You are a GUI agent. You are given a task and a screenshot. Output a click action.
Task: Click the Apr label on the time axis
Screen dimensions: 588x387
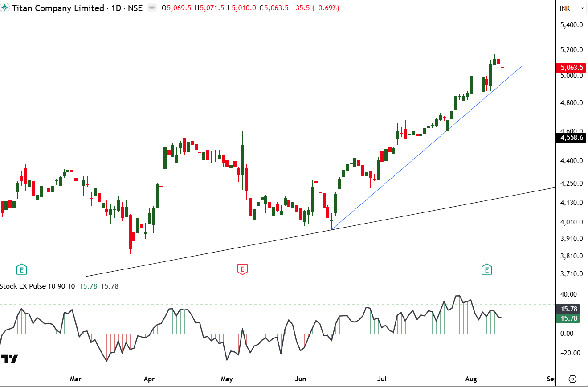(149, 379)
